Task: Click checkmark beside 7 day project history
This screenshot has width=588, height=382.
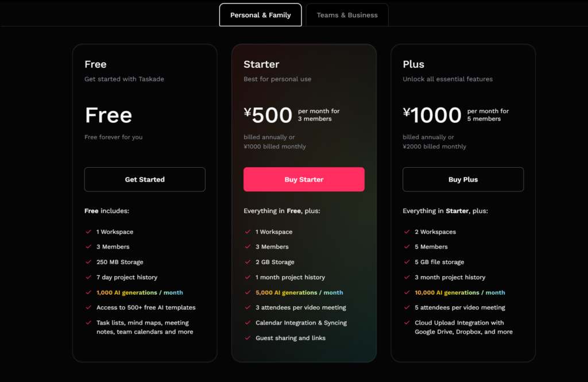Action: (x=88, y=277)
